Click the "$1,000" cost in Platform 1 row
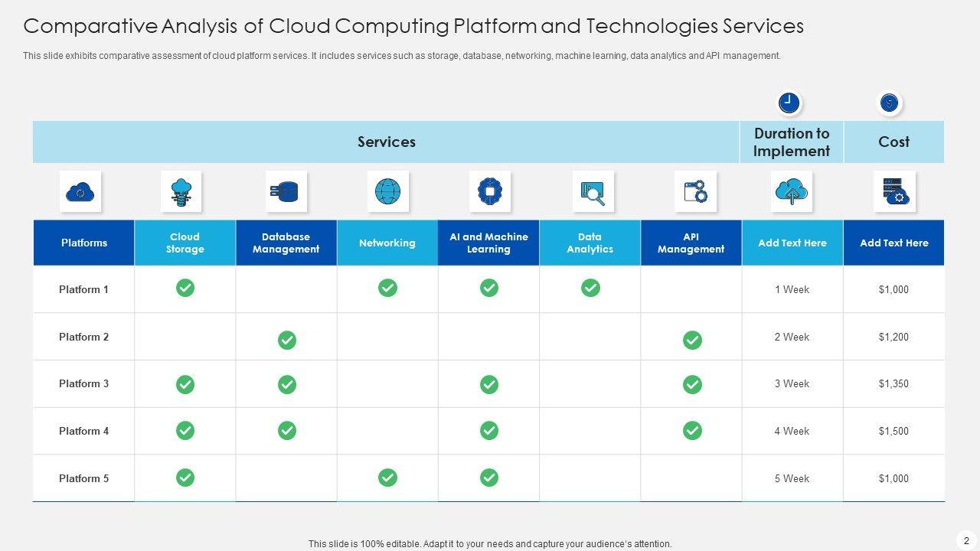Viewport: 980px width, 551px height. point(893,289)
